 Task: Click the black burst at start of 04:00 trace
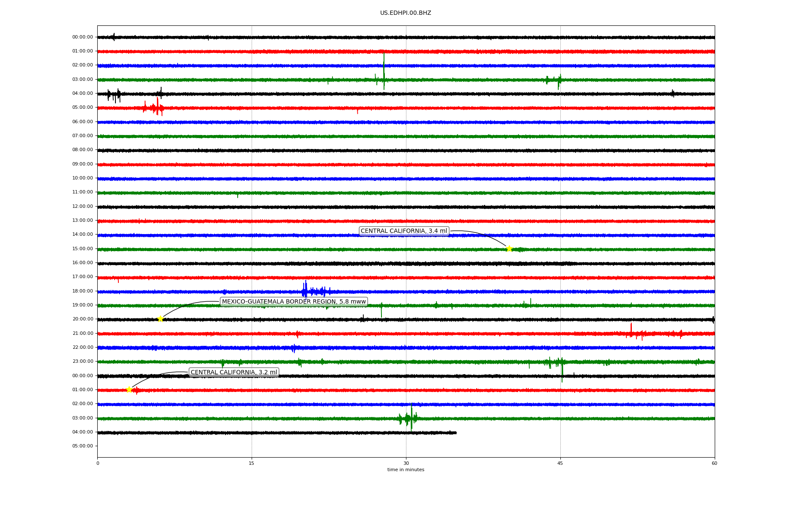113,95
